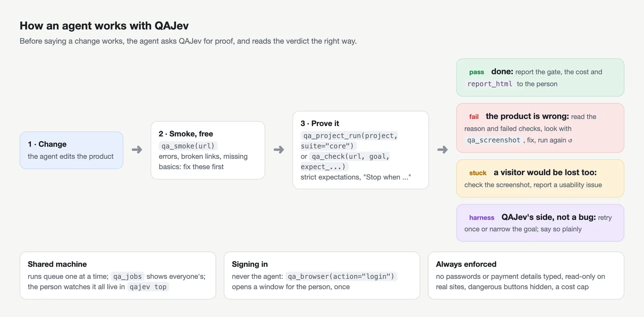The width and height of the screenshot is (644, 317).
Task: Click "real sites, dangerous buttons hidden, a cost cap"
Action: click(x=512, y=287)
